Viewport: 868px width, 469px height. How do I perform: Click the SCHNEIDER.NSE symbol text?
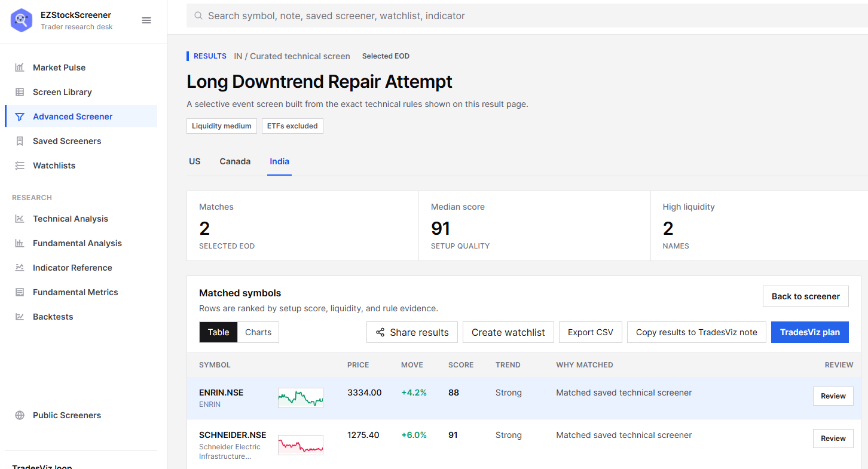coord(233,435)
